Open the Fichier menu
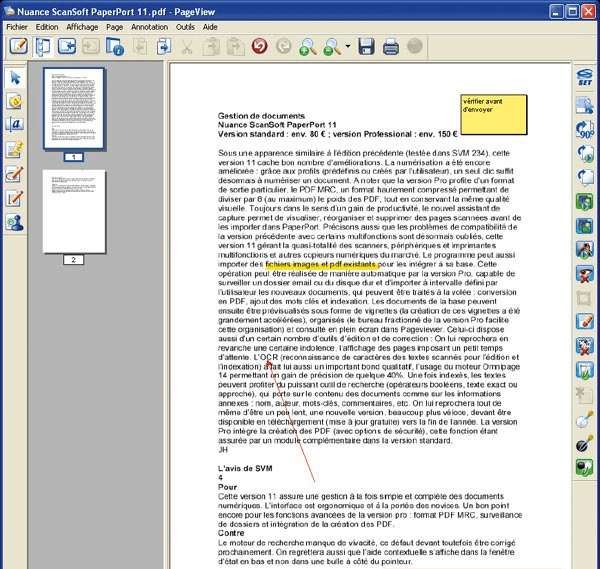The width and height of the screenshot is (600, 569). pos(17,27)
